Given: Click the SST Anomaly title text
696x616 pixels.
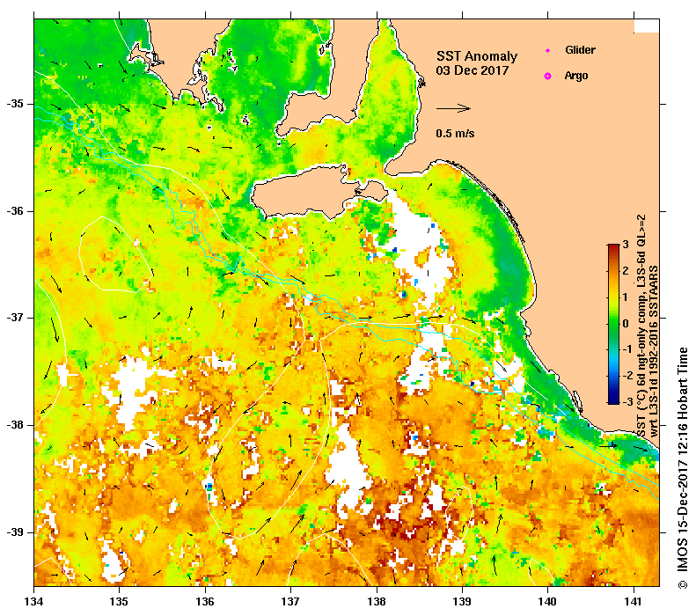Looking at the screenshot, I should [x=477, y=56].
